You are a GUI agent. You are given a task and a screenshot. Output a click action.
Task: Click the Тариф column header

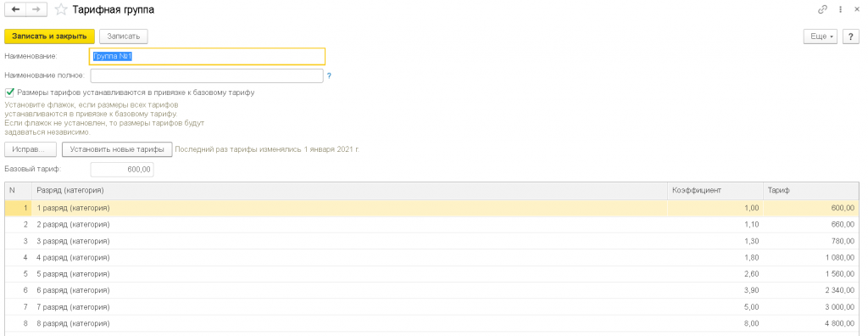(x=811, y=190)
